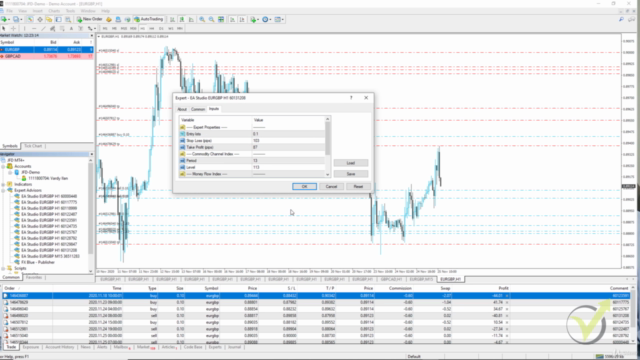
Task: Select the horizontal line drawing tool
Action: [x=34, y=29]
